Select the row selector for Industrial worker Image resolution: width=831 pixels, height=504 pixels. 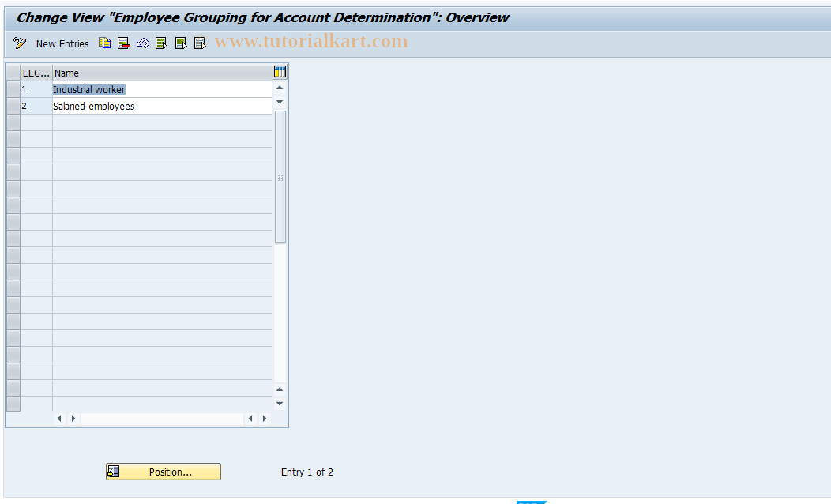point(13,89)
